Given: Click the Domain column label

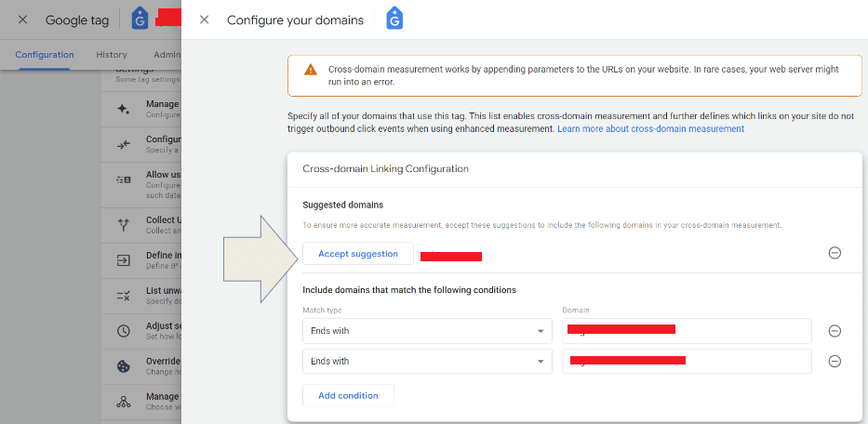Looking at the screenshot, I should (x=575, y=310).
